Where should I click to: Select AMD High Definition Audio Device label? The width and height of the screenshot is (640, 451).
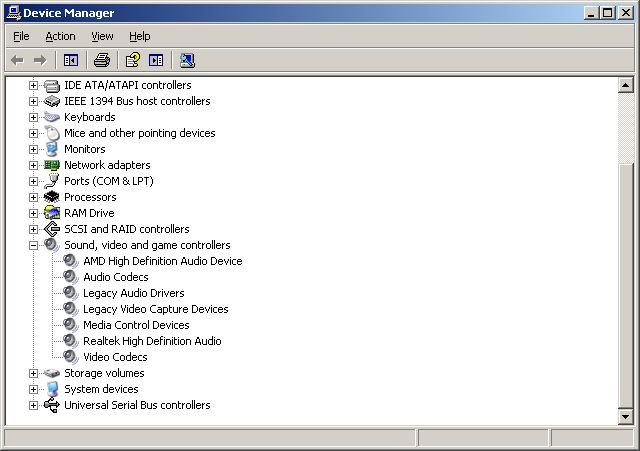pyautogui.click(x=163, y=261)
